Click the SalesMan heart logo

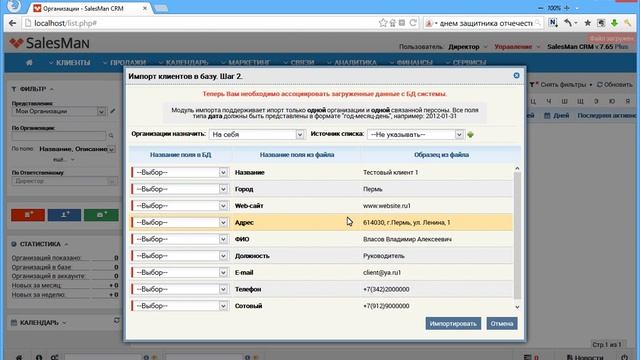17,43
